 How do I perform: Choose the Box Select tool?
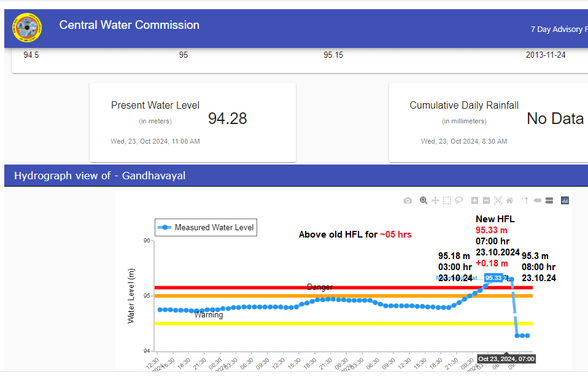pyautogui.click(x=447, y=200)
